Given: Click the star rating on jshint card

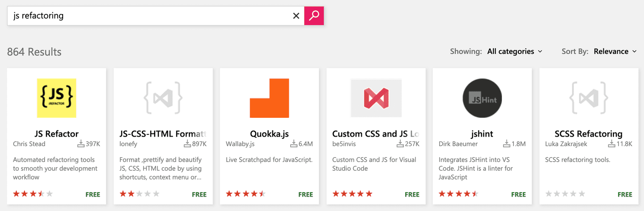Looking at the screenshot, I should point(459,194).
